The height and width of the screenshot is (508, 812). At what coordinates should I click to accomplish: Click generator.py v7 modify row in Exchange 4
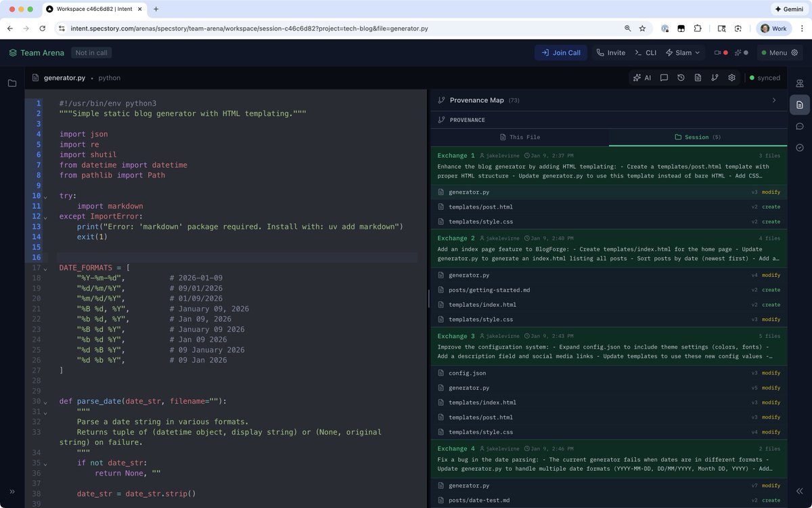pyautogui.click(x=609, y=486)
